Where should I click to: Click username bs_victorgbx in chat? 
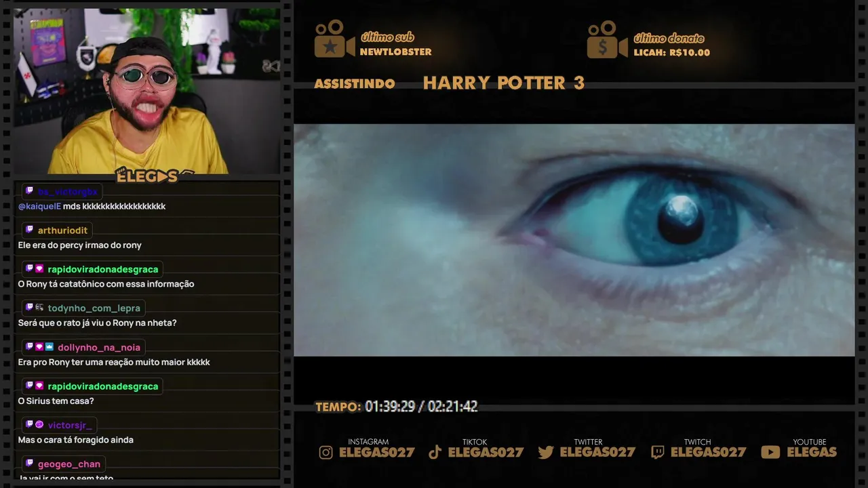click(x=68, y=192)
